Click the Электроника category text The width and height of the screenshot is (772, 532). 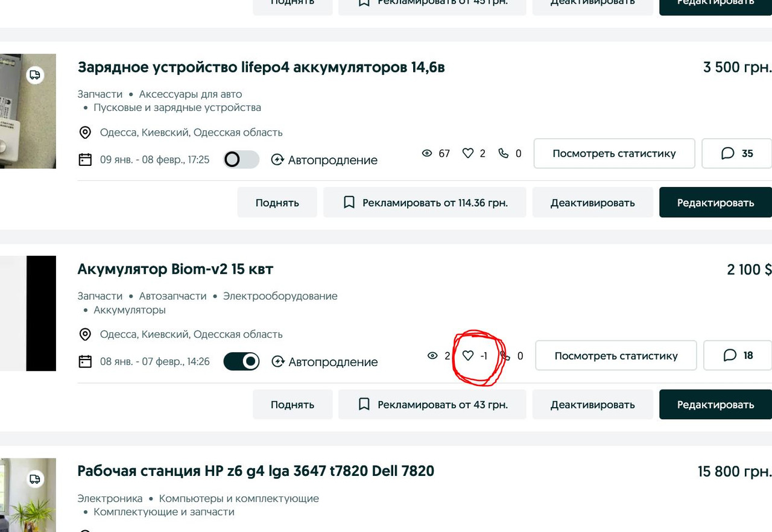(x=110, y=499)
